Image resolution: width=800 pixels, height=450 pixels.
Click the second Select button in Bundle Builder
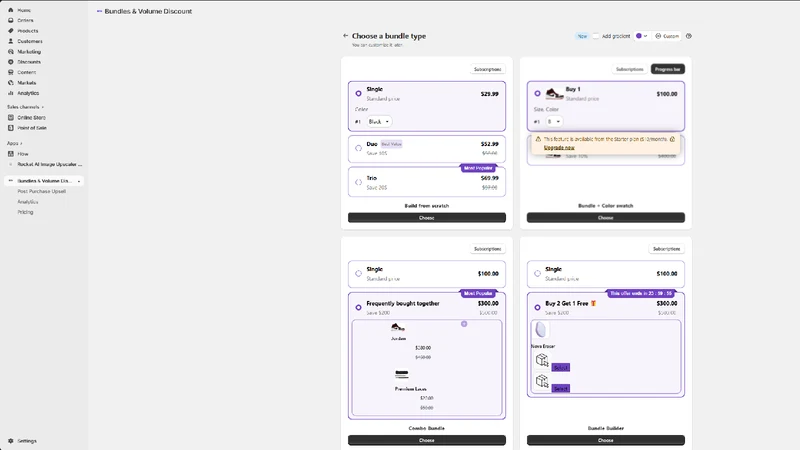click(560, 388)
